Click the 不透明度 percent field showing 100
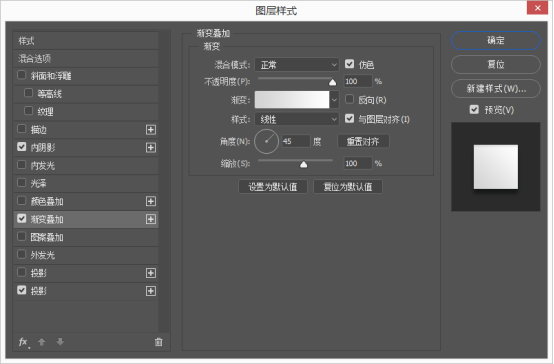 tap(358, 81)
